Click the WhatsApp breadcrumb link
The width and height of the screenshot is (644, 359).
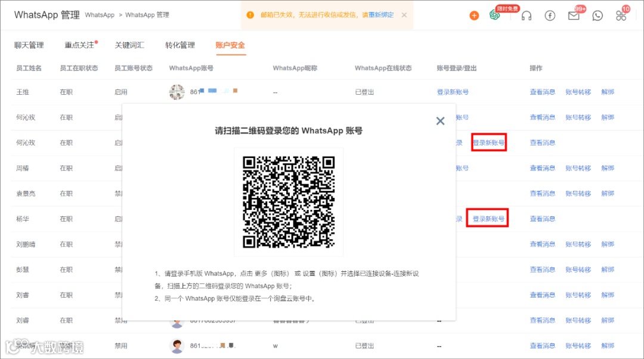[x=100, y=15]
